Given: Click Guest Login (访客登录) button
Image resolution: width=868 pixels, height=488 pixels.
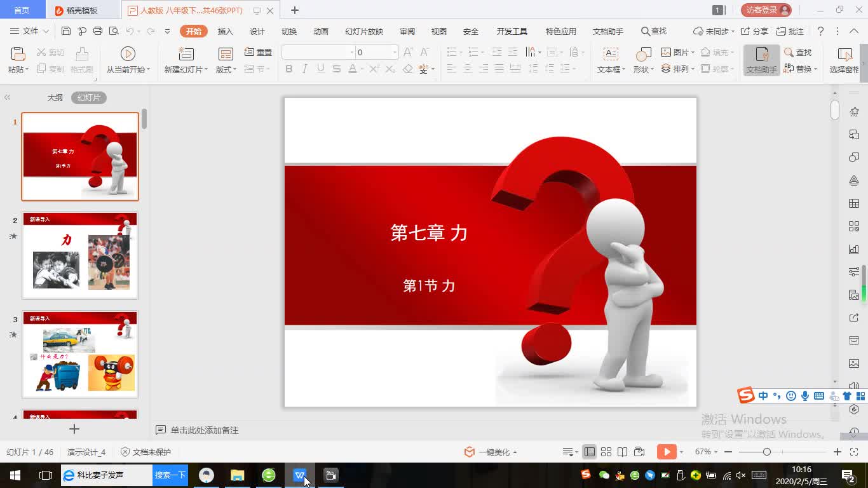Looking at the screenshot, I should point(766,10).
